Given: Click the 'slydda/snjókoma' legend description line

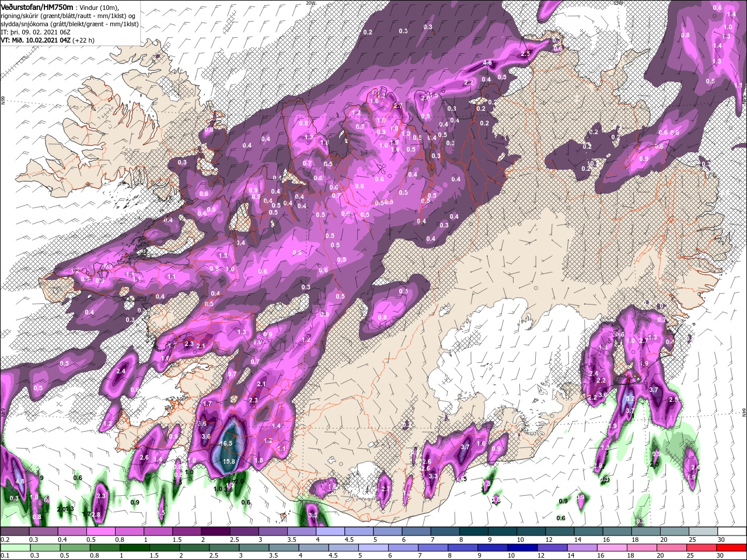Looking at the screenshot, I should [69, 24].
